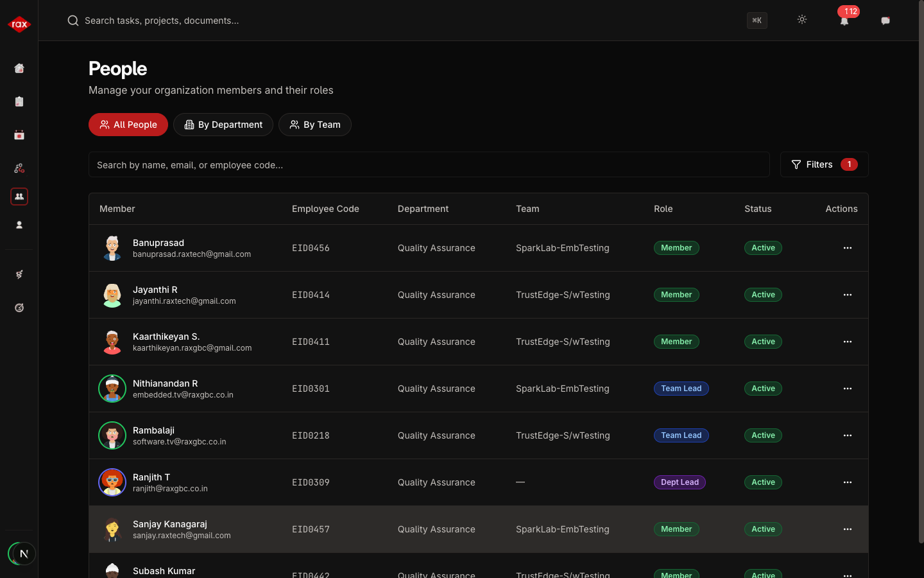Switch to the By Department tab

point(223,125)
